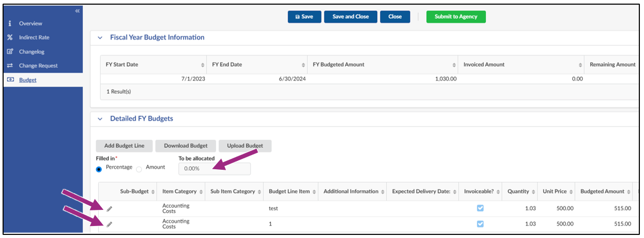This screenshot has width=644, height=238.
Task: Click Submit to Agency
Action: click(456, 17)
